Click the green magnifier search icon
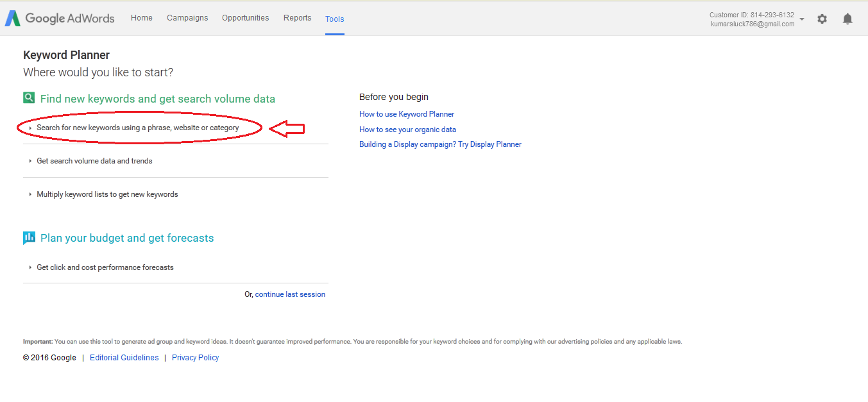This screenshot has height=402, width=868. point(29,98)
